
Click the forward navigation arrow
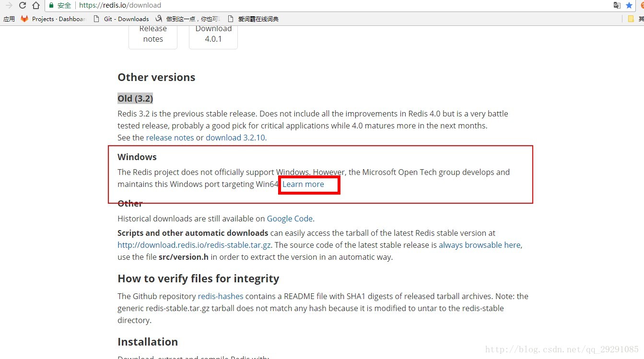pyautogui.click(x=9, y=5)
